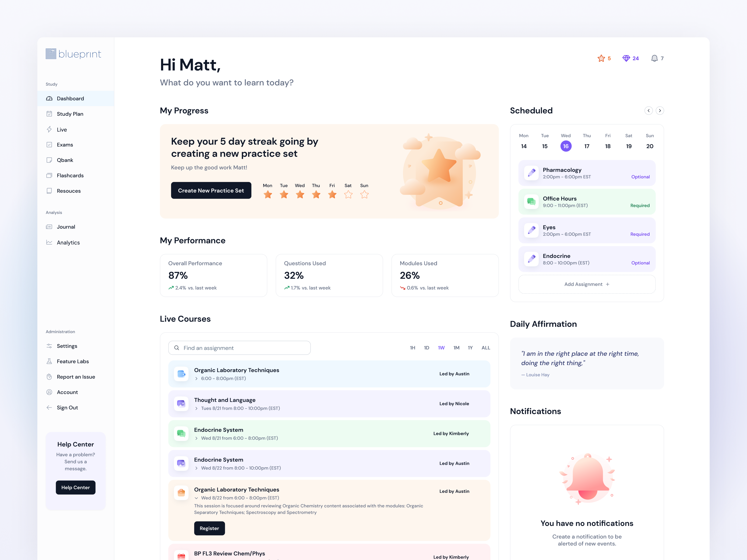Go to previous scheduled week

point(648,111)
